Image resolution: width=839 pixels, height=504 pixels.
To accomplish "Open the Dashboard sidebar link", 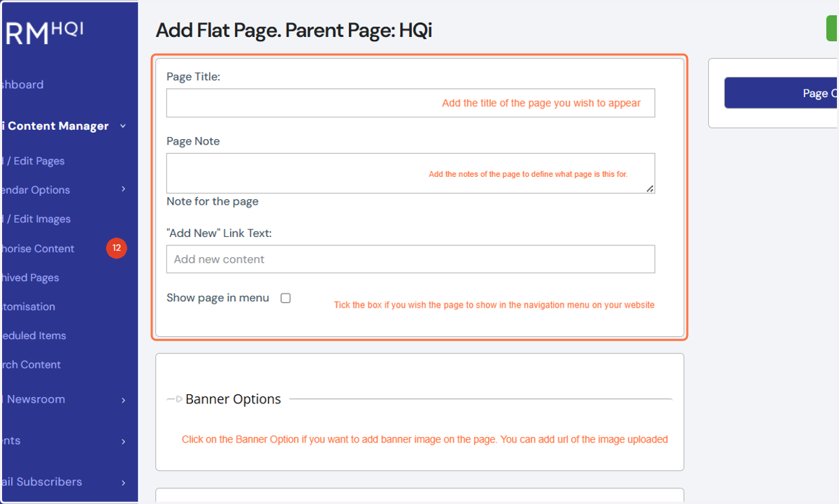I will [x=22, y=85].
